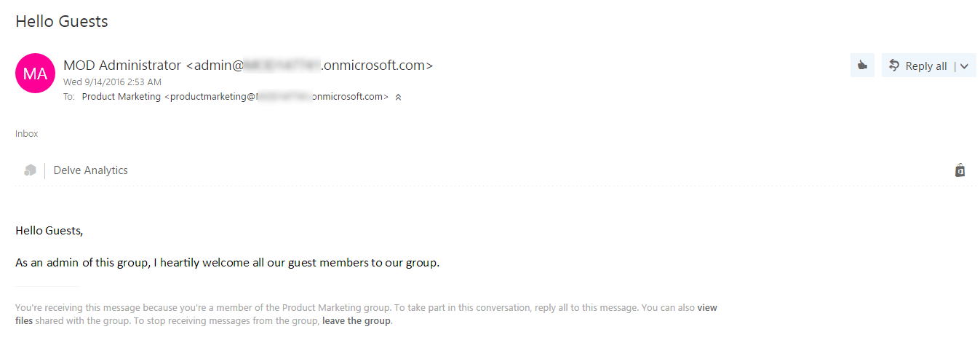
Task: Collapse recipients with the double-chevron
Action: pyautogui.click(x=398, y=97)
